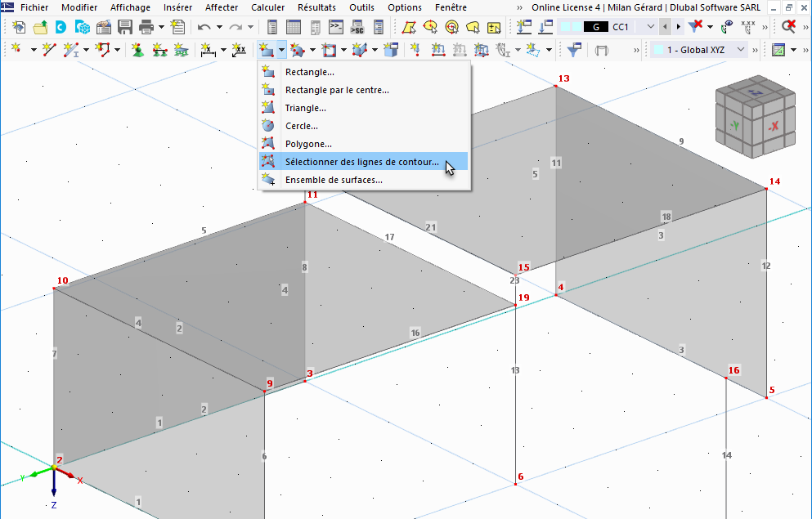Open the Affichage menu

(130, 7)
